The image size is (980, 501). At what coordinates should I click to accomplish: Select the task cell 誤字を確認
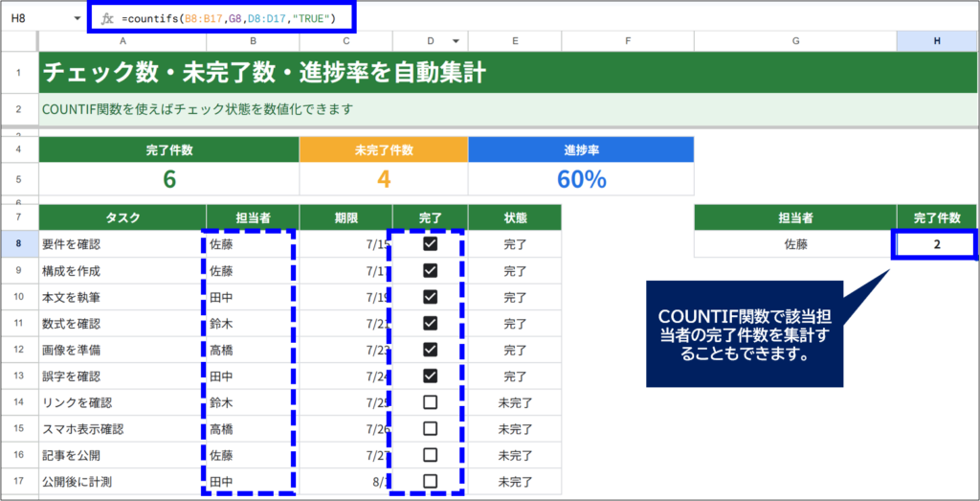click(x=122, y=376)
